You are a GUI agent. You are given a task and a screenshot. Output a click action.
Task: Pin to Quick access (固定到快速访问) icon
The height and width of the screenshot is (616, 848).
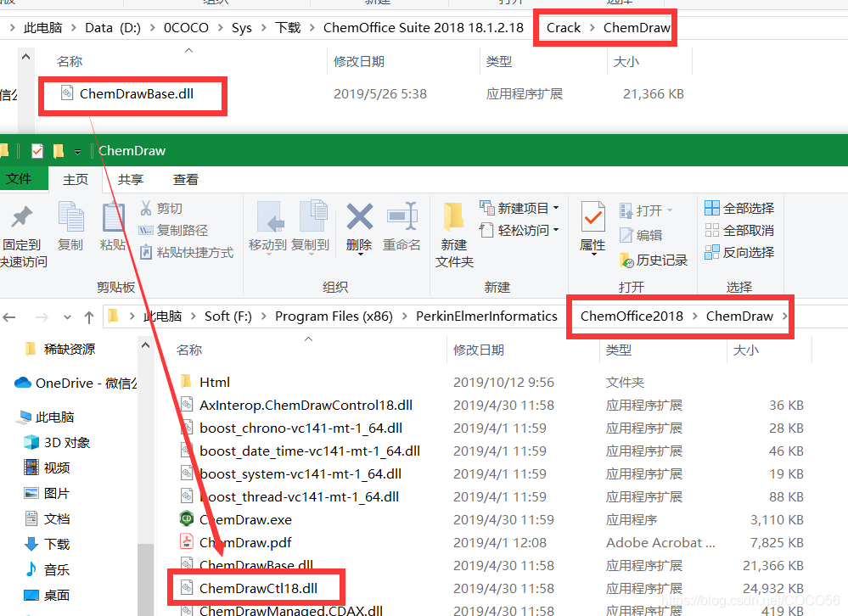22,217
